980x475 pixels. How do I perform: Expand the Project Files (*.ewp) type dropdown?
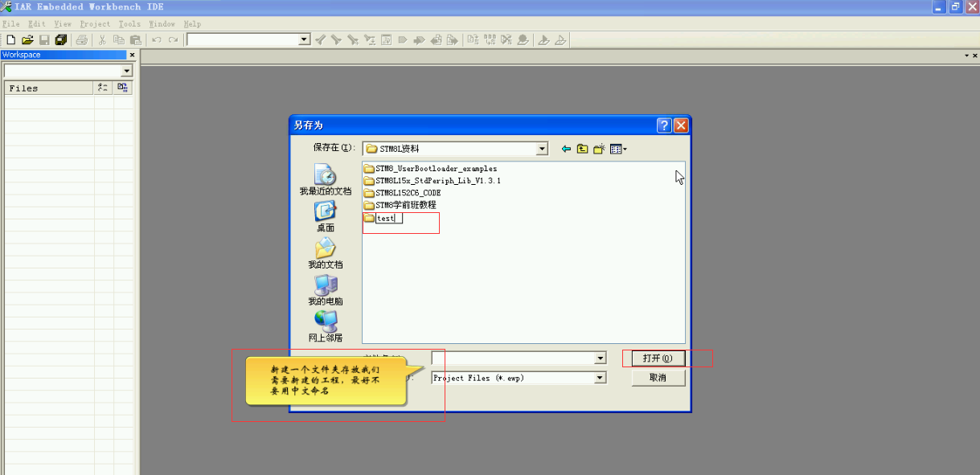click(x=600, y=377)
